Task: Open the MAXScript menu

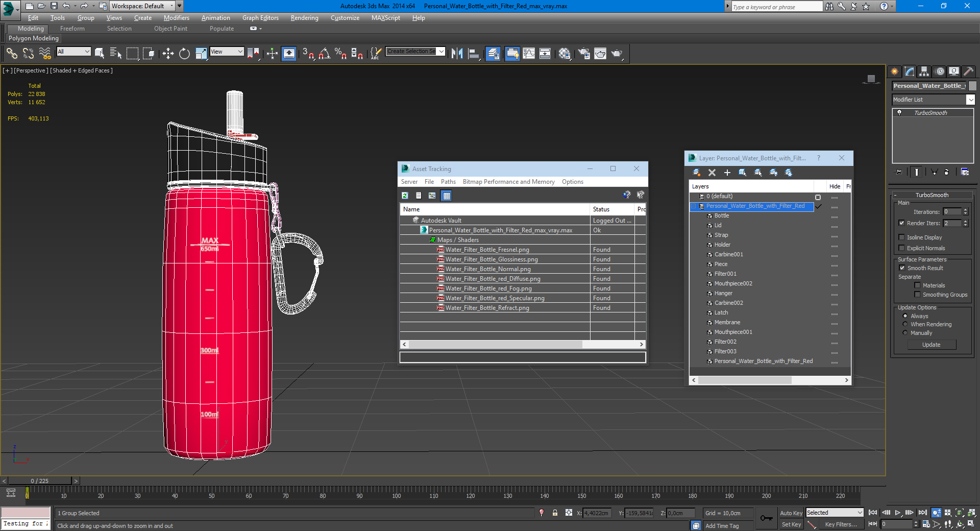Action: pyautogui.click(x=386, y=18)
